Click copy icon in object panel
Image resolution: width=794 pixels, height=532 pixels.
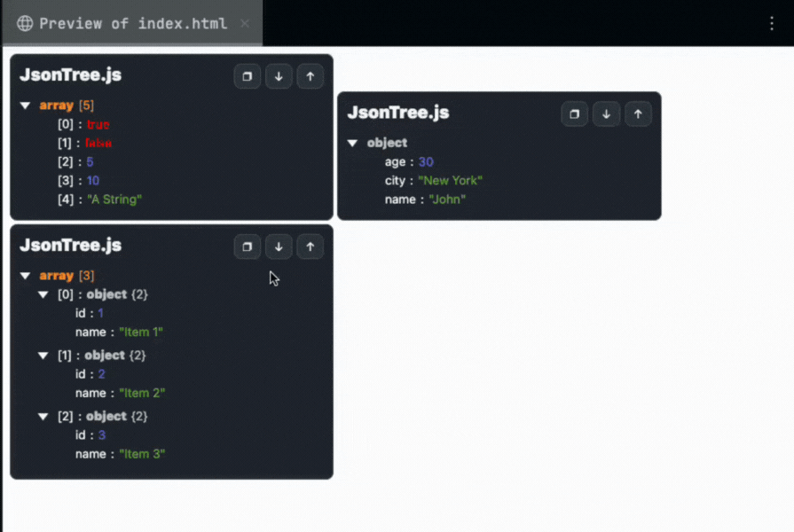(x=574, y=113)
